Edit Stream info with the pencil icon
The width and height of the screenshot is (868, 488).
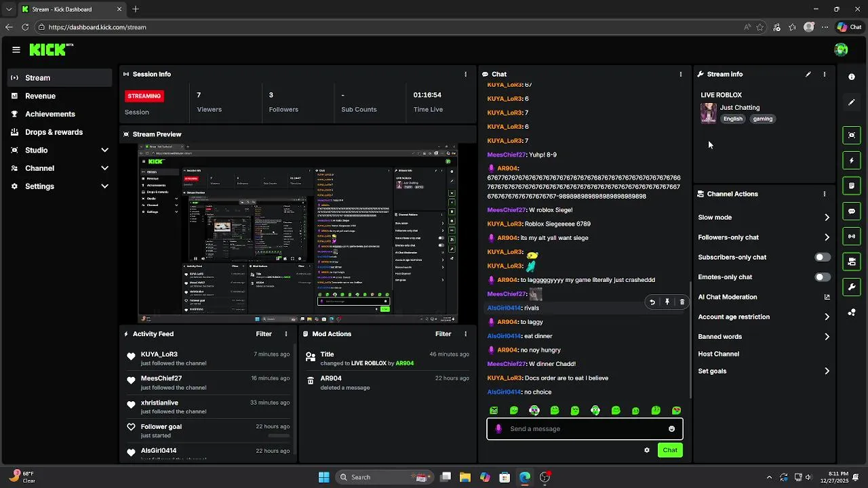(x=808, y=74)
